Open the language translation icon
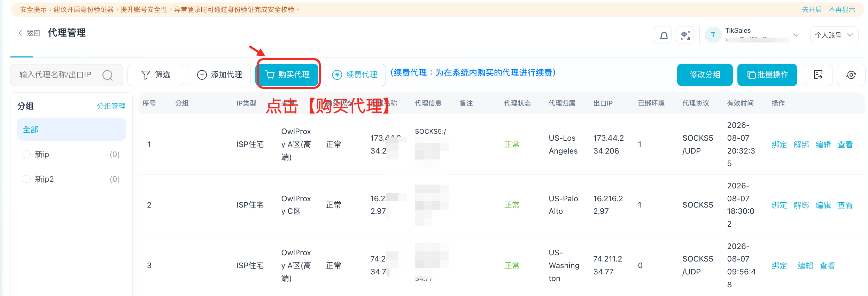868x296 pixels. pos(685,35)
